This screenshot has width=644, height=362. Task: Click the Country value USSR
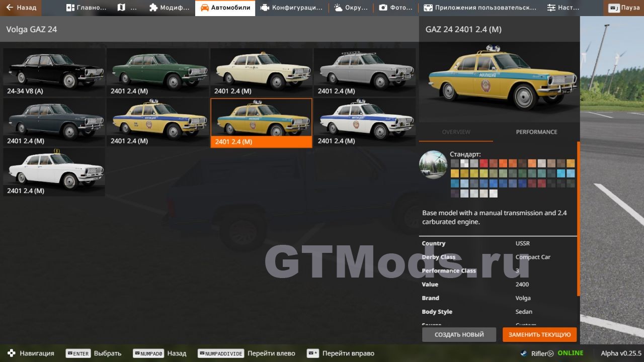[x=522, y=243]
